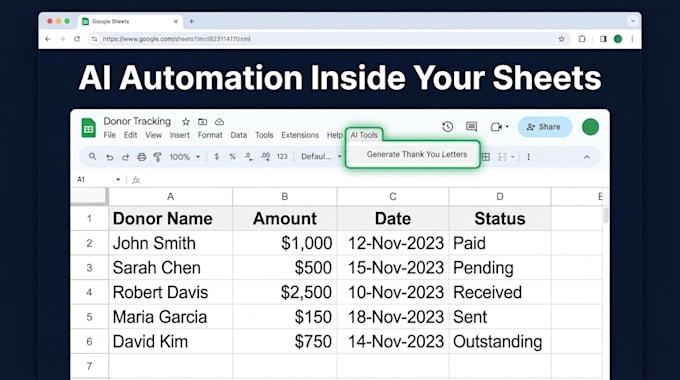The height and width of the screenshot is (380, 680).
Task: Open the Tools menu
Action: [264, 135]
